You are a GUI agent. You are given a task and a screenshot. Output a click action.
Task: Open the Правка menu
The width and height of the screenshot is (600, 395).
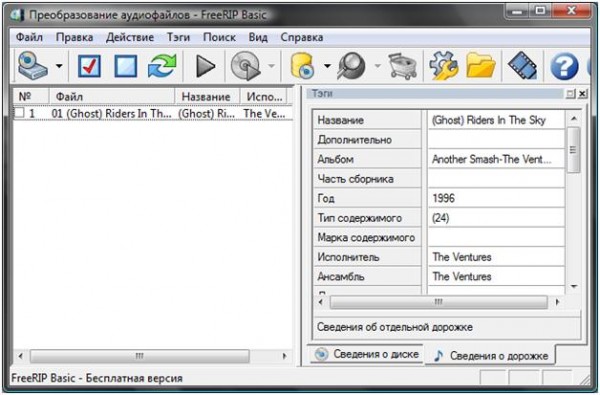click(x=74, y=37)
